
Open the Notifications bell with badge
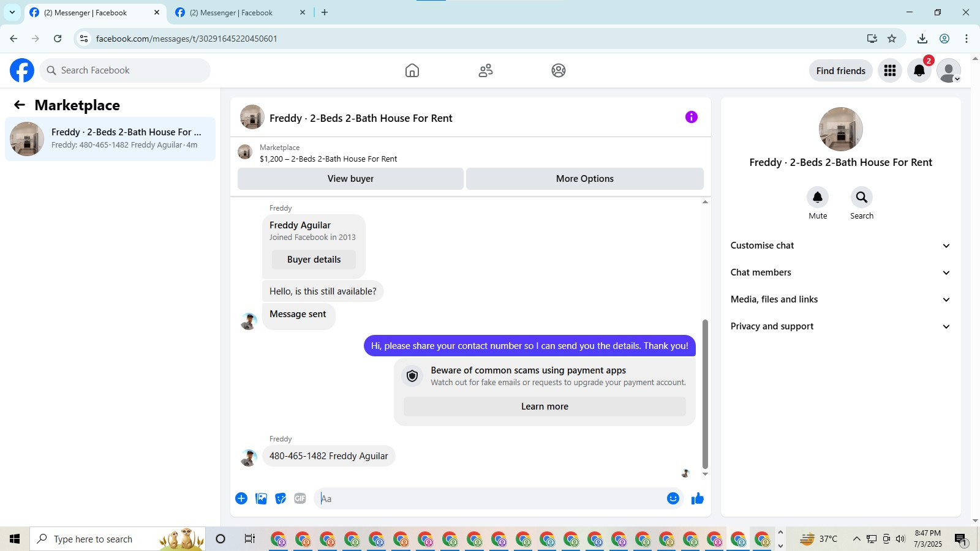[919, 70]
